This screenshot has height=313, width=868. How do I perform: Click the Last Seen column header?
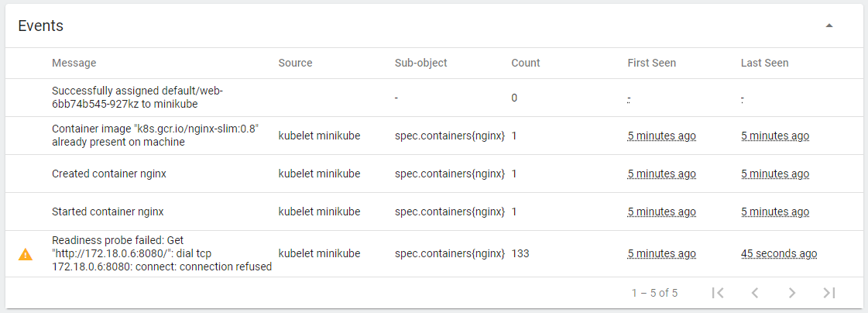click(764, 64)
